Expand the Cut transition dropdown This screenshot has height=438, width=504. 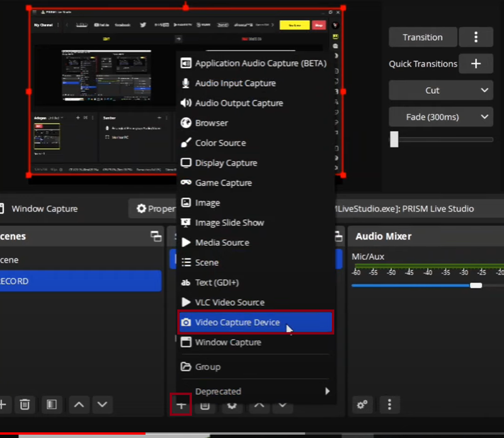pyautogui.click(x=440, y=90)
